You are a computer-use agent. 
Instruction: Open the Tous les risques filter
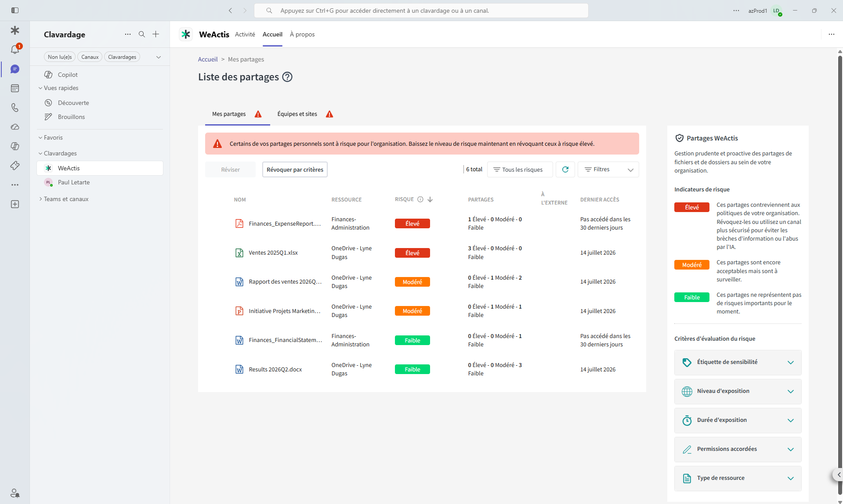click(520, 169)
